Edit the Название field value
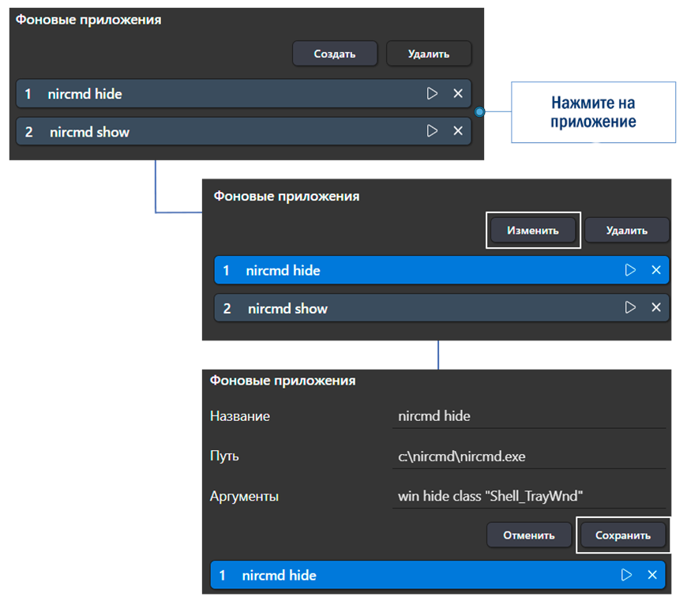 click(x=529, y=416)
